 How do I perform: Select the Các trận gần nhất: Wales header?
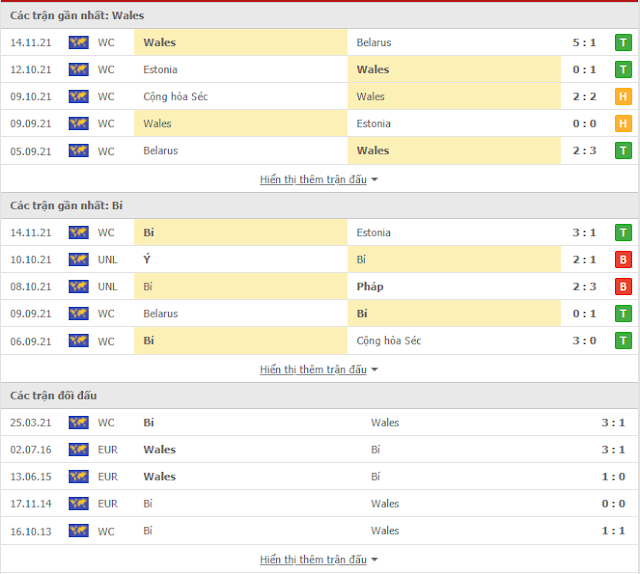(62, 15)
